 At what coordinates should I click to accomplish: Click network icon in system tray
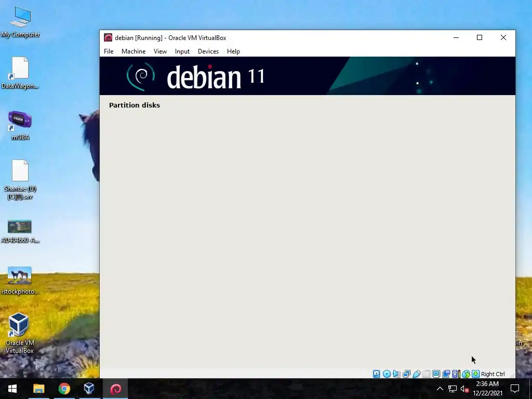pyautogui.click(x=453, y=389)
